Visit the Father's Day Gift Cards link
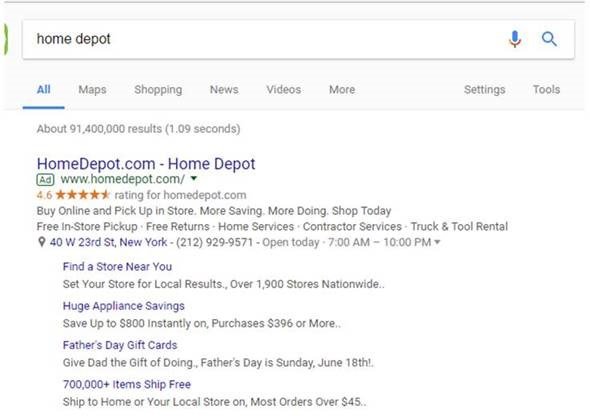The height and width of the screenshot is (417, 590). point(120,345)
